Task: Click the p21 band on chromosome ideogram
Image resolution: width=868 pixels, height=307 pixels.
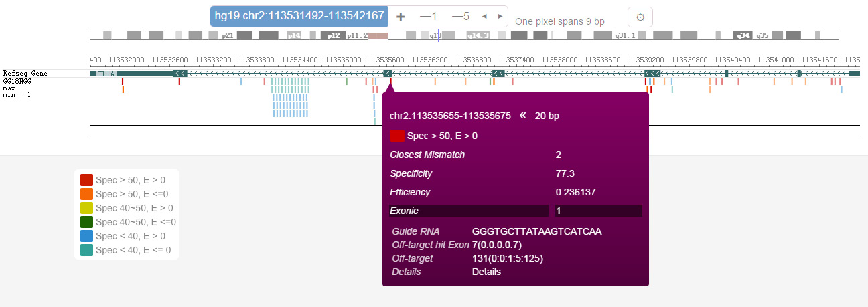Action: click(228, 35)
